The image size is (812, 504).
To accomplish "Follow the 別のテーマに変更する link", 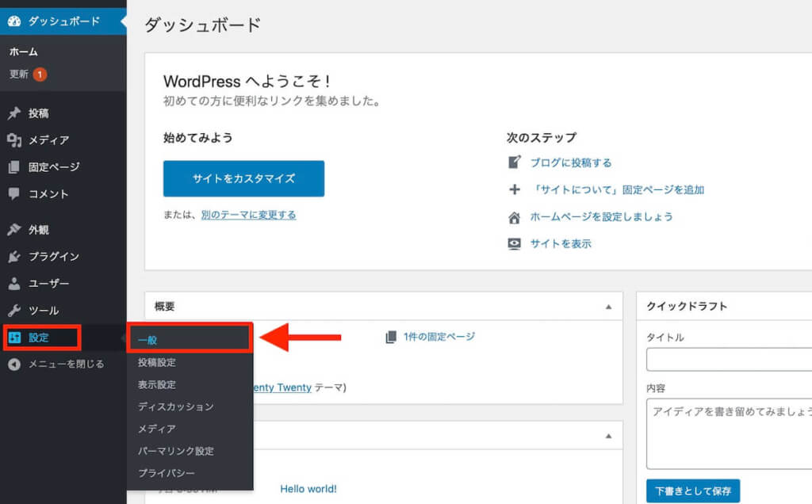I will pyautogui.click(x=248, y=215).
